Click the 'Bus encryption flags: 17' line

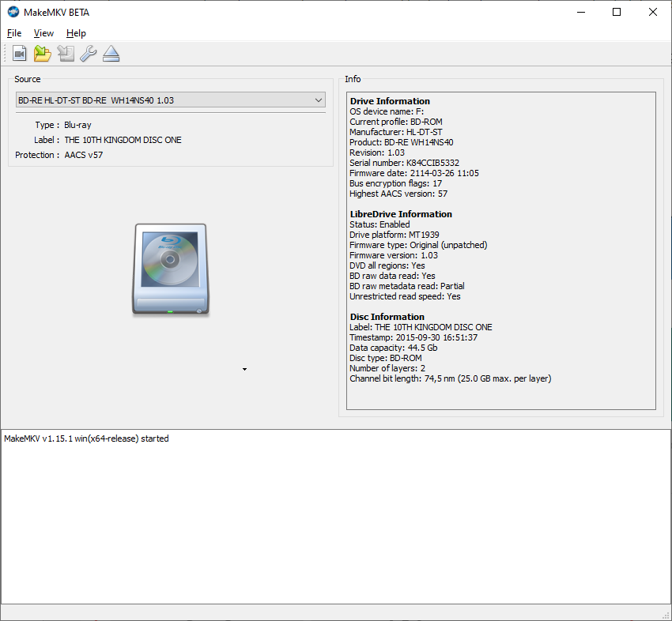pos(396,183)
